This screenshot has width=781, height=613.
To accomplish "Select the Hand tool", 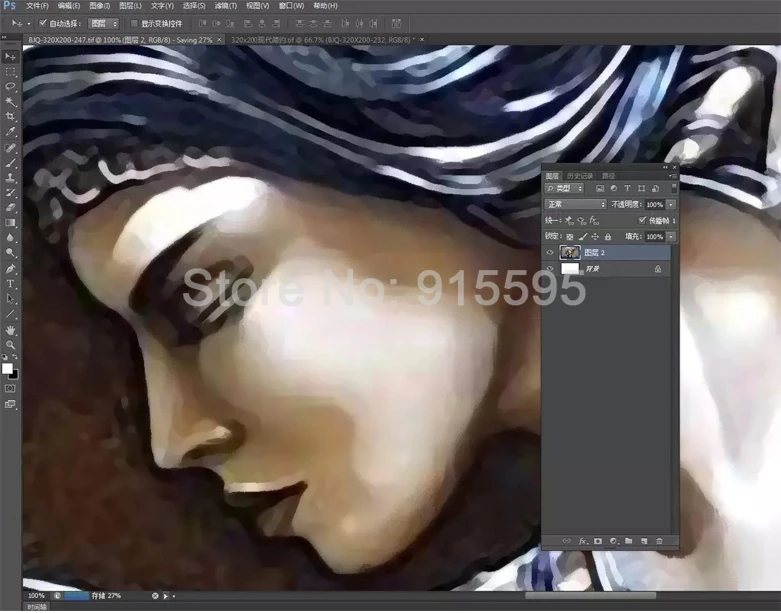I will pos(10,330).
